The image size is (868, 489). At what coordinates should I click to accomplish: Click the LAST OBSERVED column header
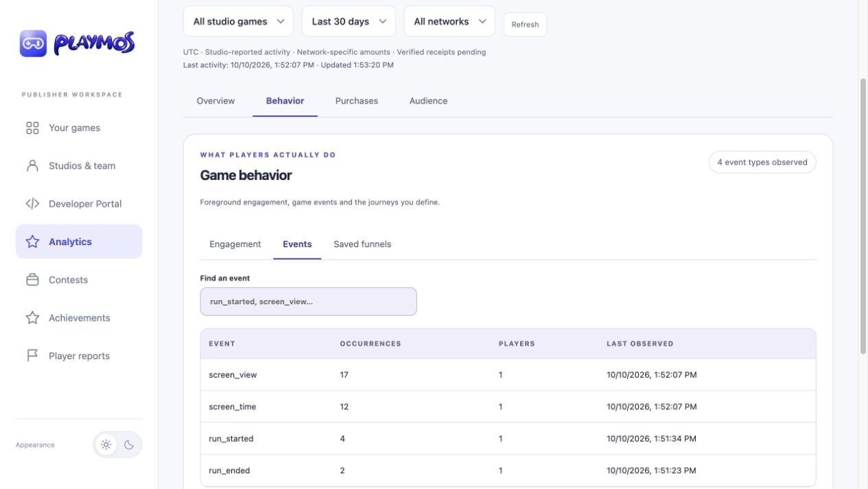click(x=640, y=343)
